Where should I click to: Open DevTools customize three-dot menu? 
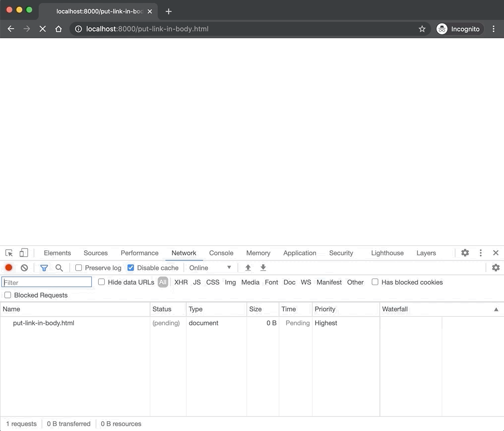click(x=481, y=253)
